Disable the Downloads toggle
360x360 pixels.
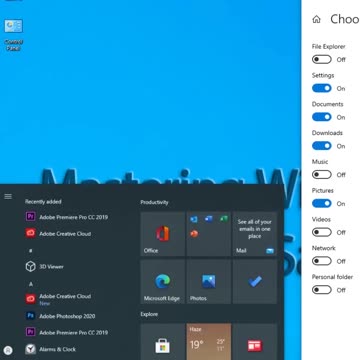coord(322,146)
